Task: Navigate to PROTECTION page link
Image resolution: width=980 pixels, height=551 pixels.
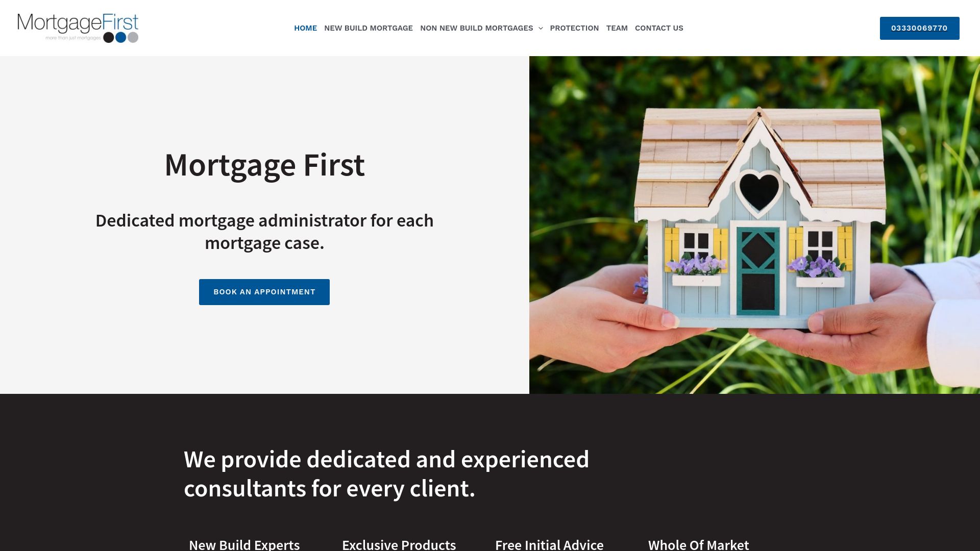Action: point(574,28)
